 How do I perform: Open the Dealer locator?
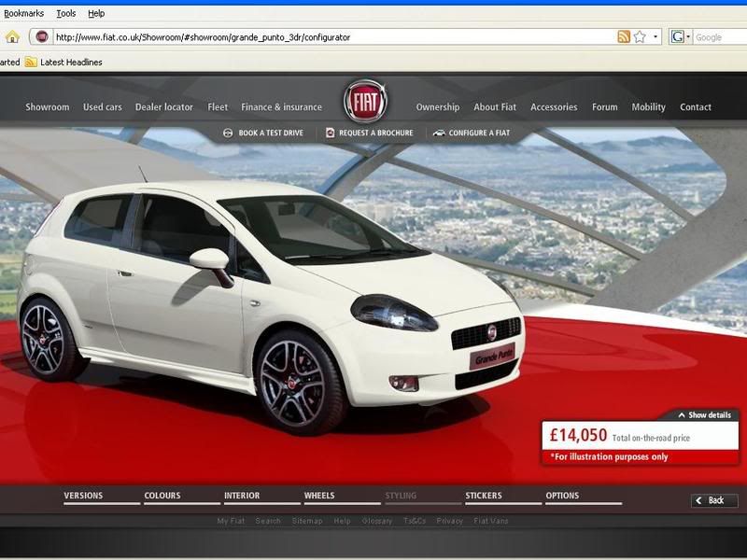click(164, 107)
